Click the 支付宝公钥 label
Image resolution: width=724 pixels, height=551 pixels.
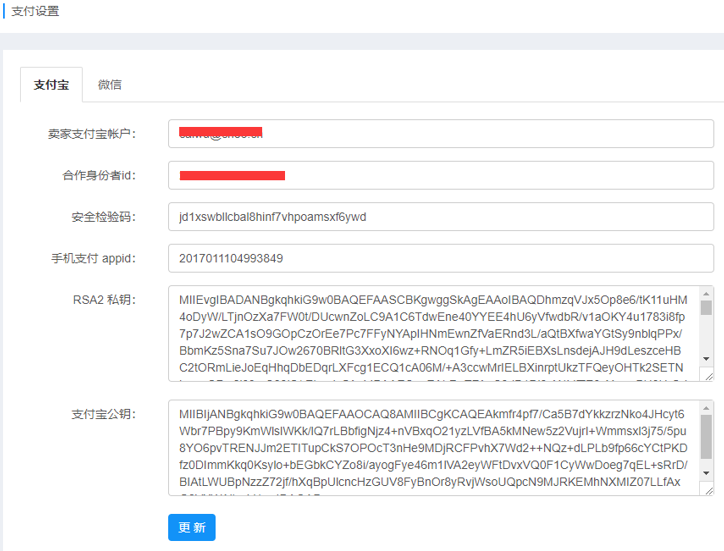103,414
